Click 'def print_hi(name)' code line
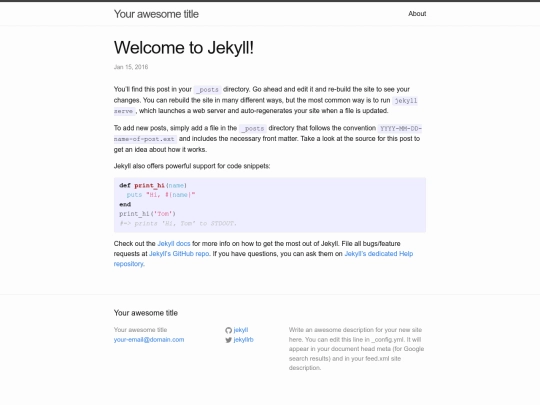The image size is (540, 405). pos(153,186)
